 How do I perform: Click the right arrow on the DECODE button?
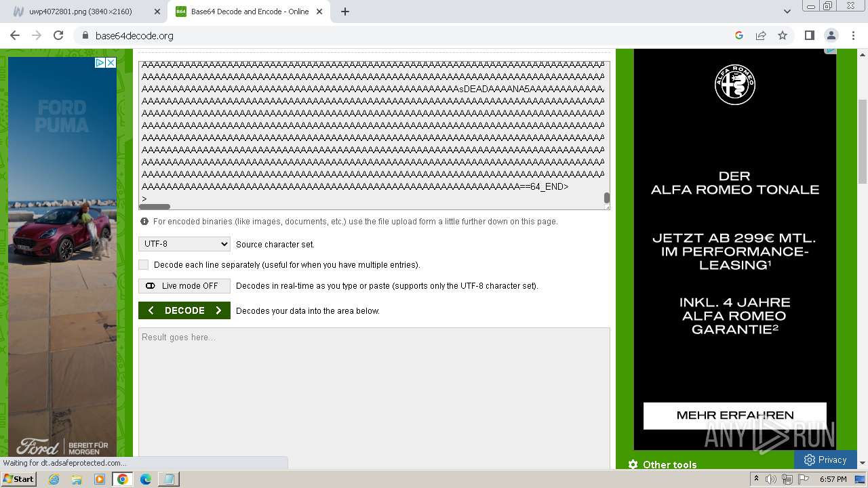(218, 310)
